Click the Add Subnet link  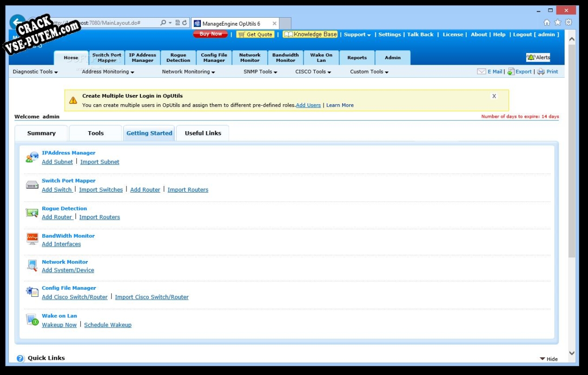[x=57, y=162]
